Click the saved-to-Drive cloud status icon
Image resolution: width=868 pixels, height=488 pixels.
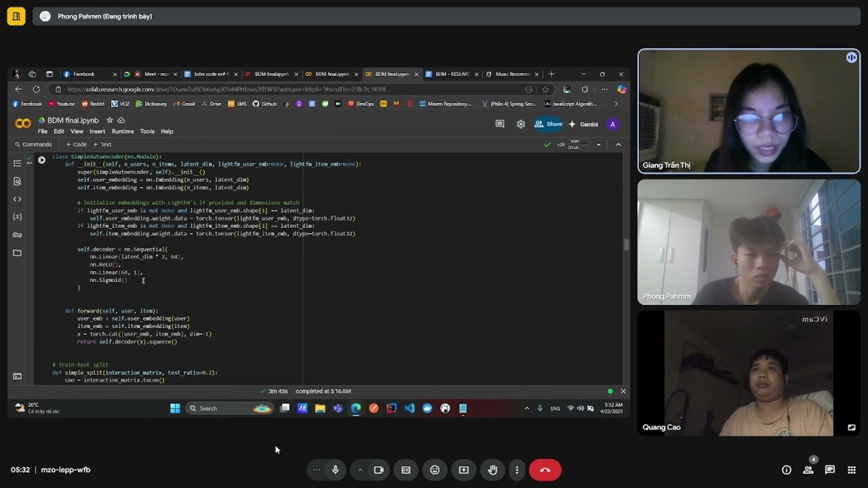click(121, 121)
